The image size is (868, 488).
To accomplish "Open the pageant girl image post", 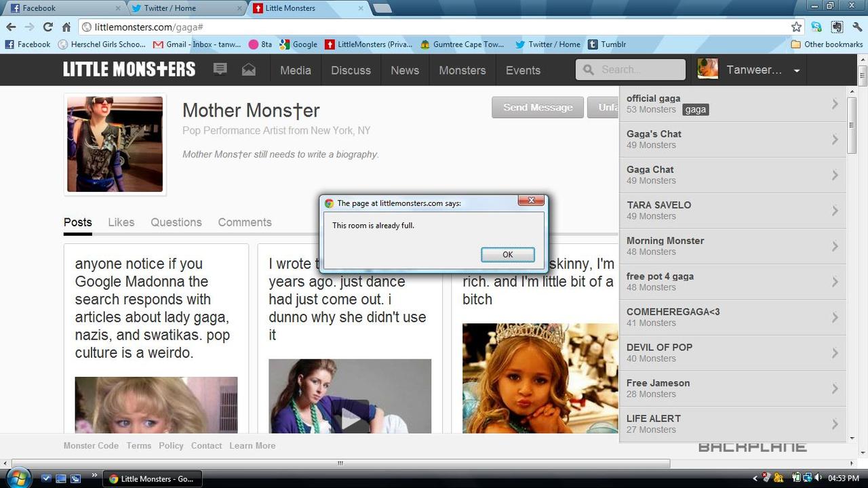I will [x=540, y=378].
